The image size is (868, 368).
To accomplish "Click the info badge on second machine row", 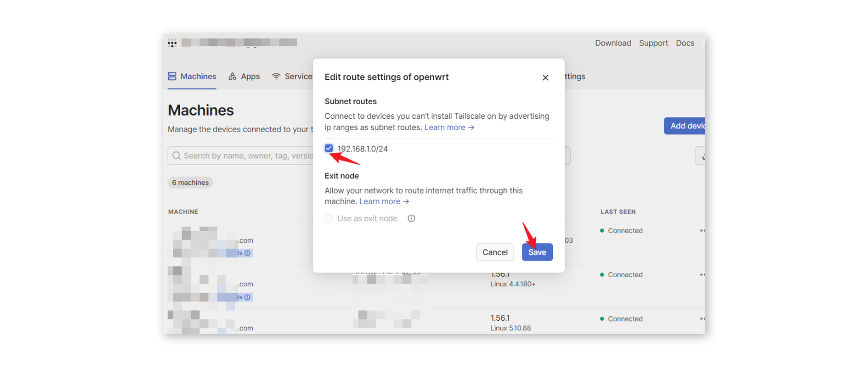I will (x=247, y=297).
